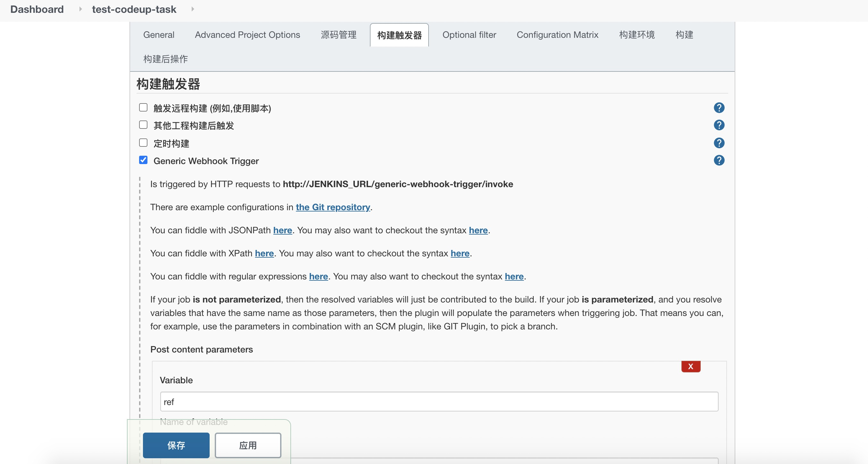Screen dimensions: 868x464
Task: Open help for Generic Webhook Trigger
Action: point(719,161)
